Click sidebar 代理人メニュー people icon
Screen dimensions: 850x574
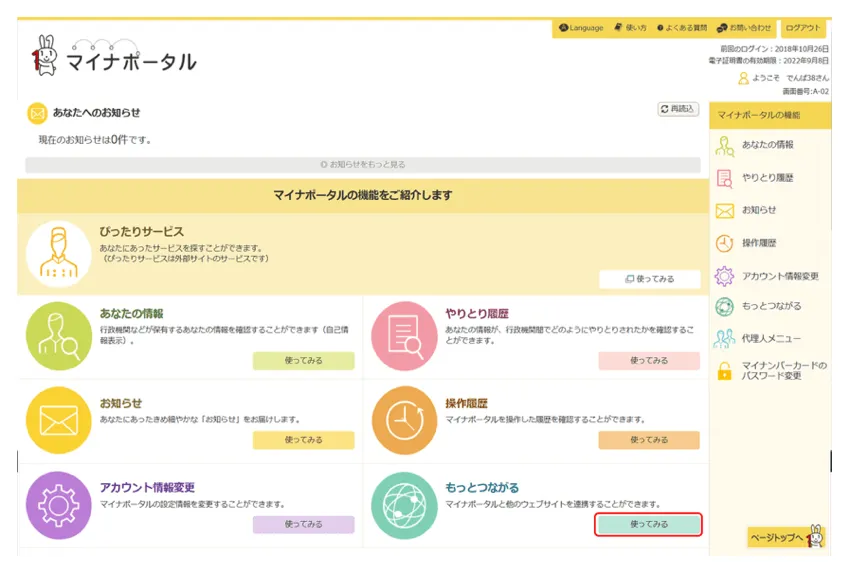coord(724,339)
